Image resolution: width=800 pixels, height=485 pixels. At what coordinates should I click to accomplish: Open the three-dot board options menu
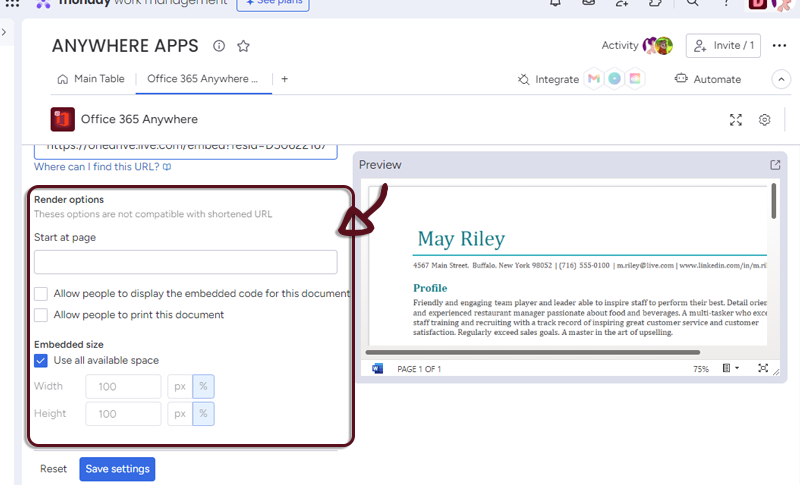click(x=780, y=46)
